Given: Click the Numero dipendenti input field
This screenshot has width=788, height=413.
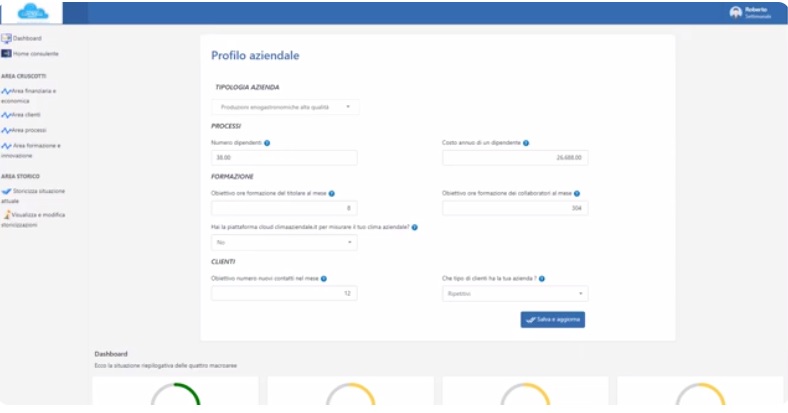Looking at the screenshot, I should [x=284, y=158].
